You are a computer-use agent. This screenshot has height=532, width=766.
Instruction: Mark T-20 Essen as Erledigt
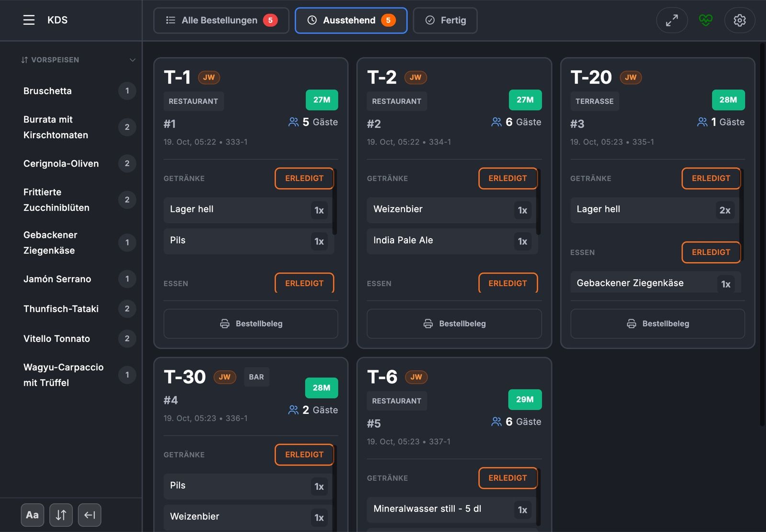click(711, 252)
